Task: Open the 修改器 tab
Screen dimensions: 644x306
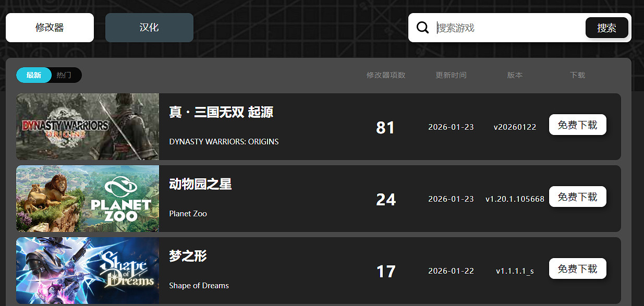Action: tap(50, 28)
